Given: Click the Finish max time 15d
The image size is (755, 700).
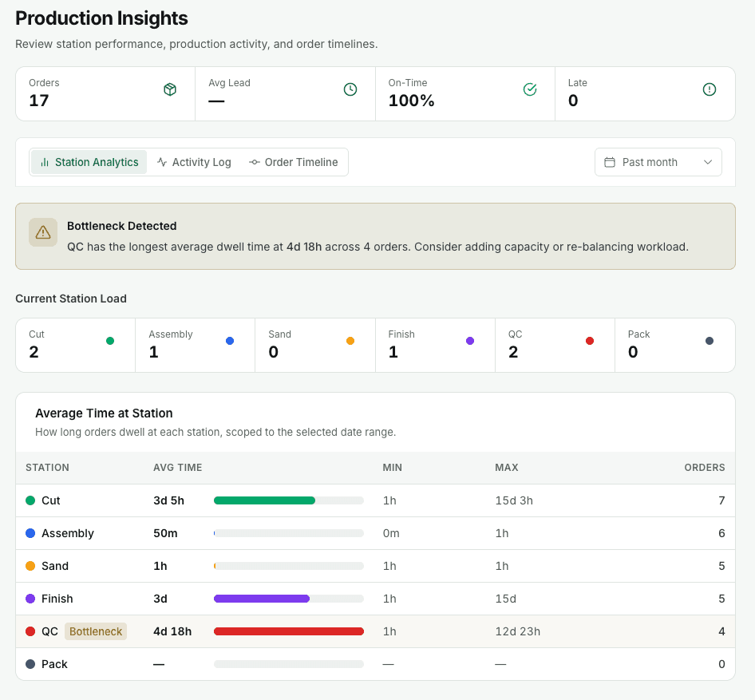Looking at the screenshot, I should (505, 599).
